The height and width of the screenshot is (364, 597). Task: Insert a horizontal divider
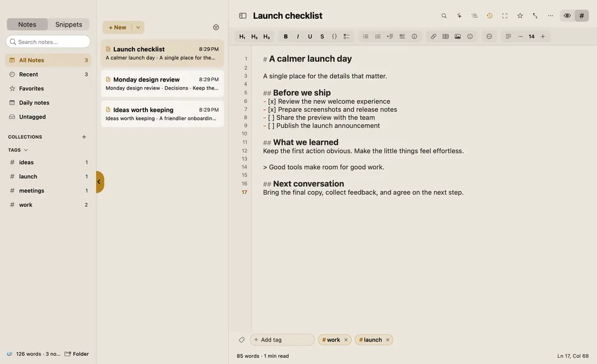[489, 37]
